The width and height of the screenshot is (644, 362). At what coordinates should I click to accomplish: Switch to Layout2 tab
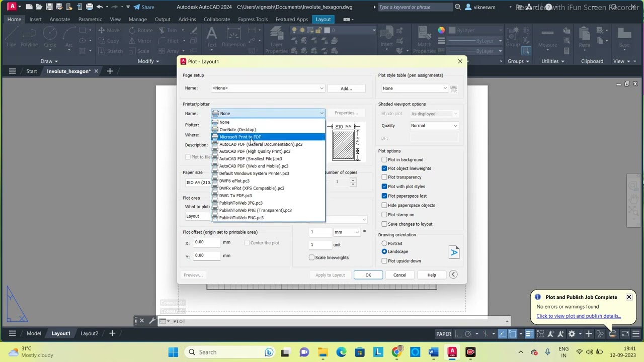pyautogui.click(x=90, y=333)
